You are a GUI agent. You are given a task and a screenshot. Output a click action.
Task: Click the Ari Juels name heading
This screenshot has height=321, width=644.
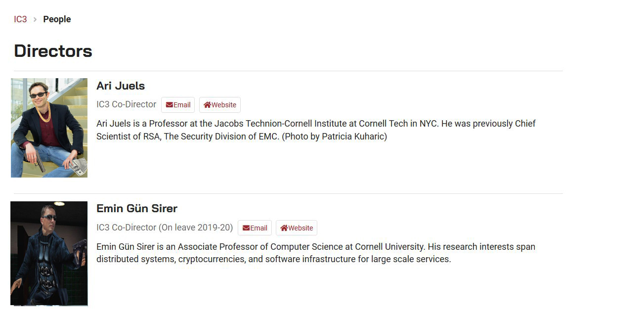121,86
